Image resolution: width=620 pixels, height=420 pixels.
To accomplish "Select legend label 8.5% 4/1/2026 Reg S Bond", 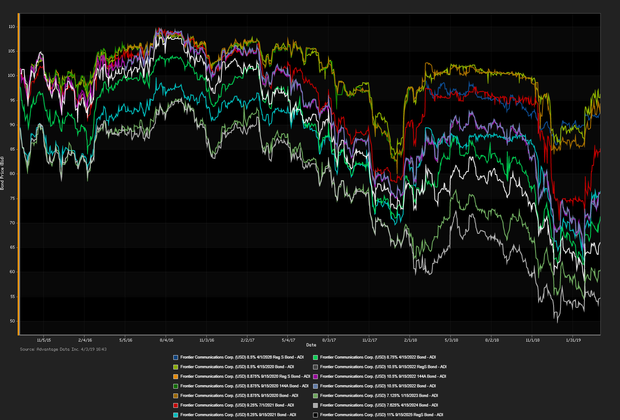I will pyautogui.click(x=242, y=357).
